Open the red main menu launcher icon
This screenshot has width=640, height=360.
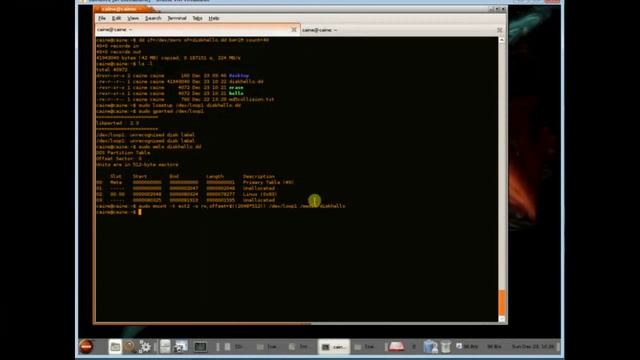click(86, 347)
